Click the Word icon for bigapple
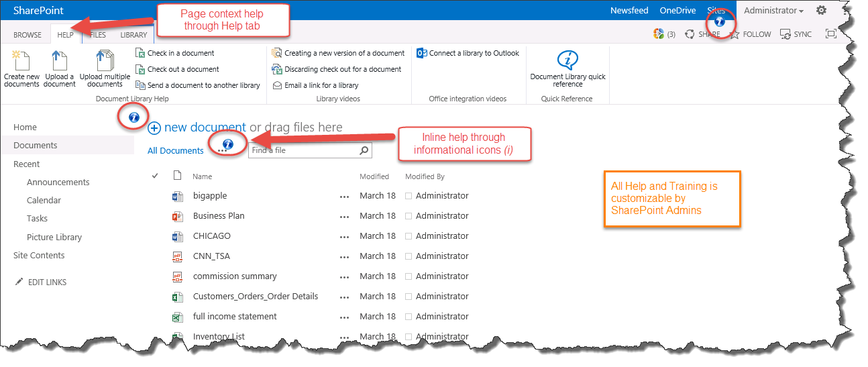The image size is (868, 367). pos(178,196)
